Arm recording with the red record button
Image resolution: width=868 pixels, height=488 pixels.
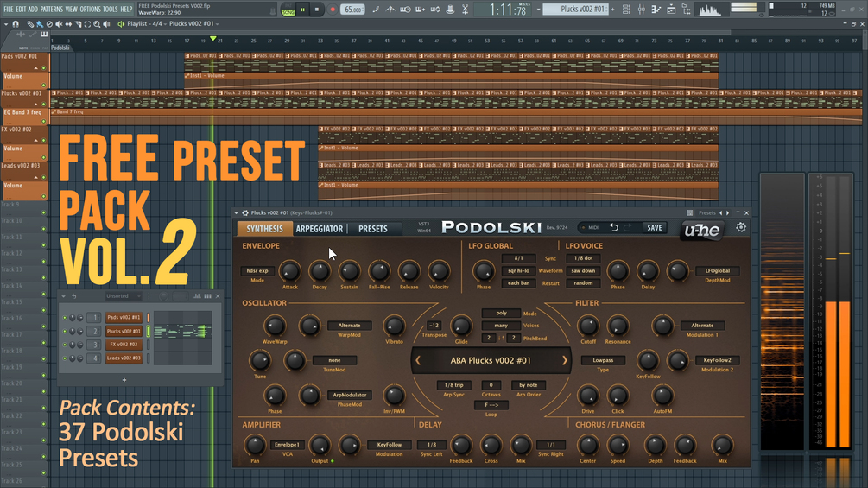(x=333, y=10)
